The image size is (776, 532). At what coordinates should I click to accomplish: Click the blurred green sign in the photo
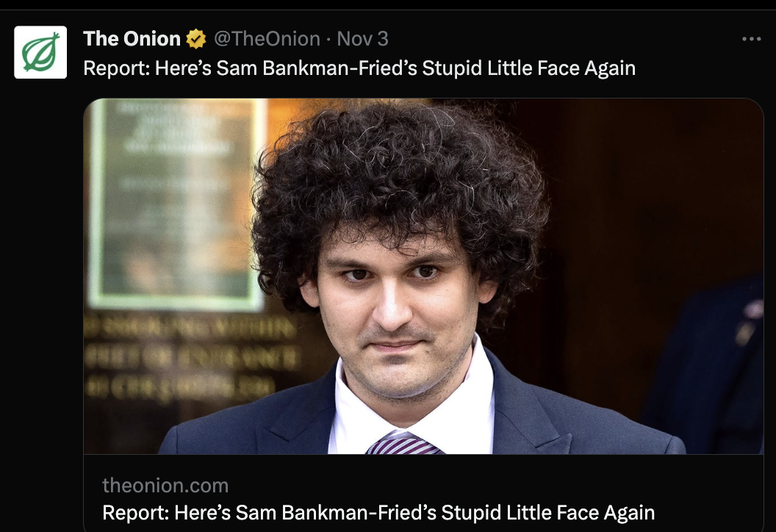(x=176, y=203)
